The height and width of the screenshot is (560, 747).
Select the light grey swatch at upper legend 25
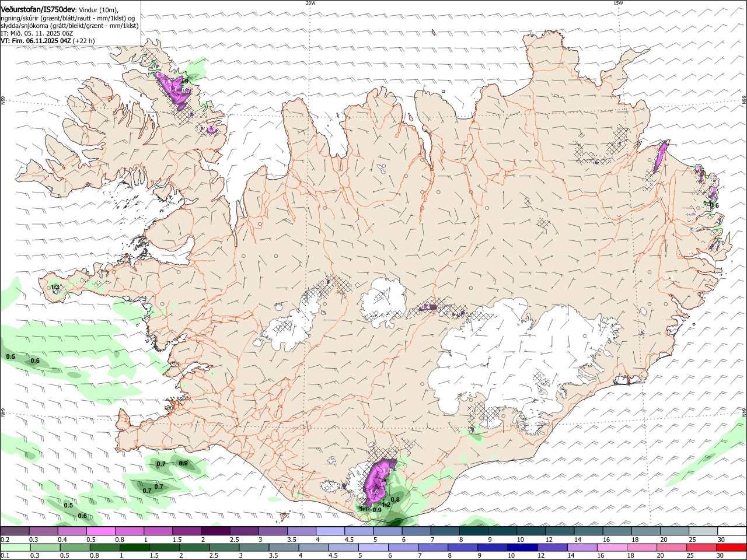(703, 531)
